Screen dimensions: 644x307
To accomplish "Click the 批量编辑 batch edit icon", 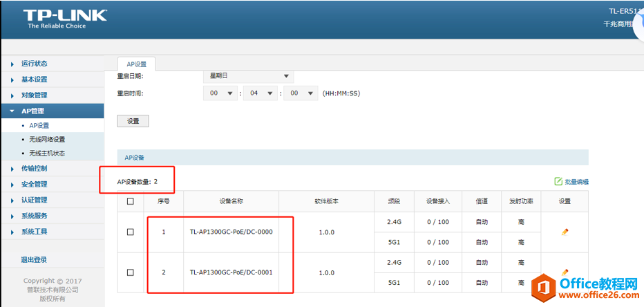I will coord(558,181).
